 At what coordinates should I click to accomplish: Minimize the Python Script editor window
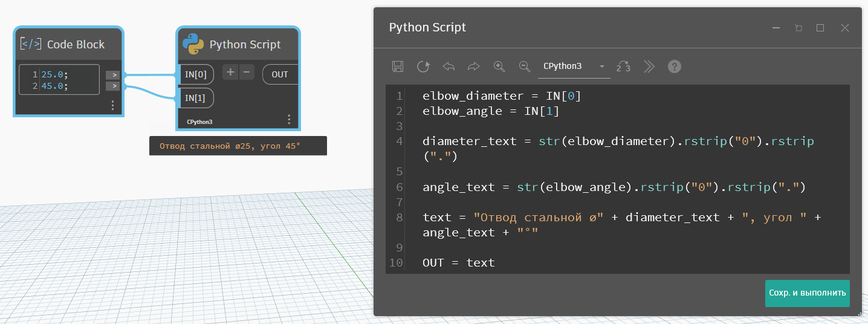click(776, 28)
